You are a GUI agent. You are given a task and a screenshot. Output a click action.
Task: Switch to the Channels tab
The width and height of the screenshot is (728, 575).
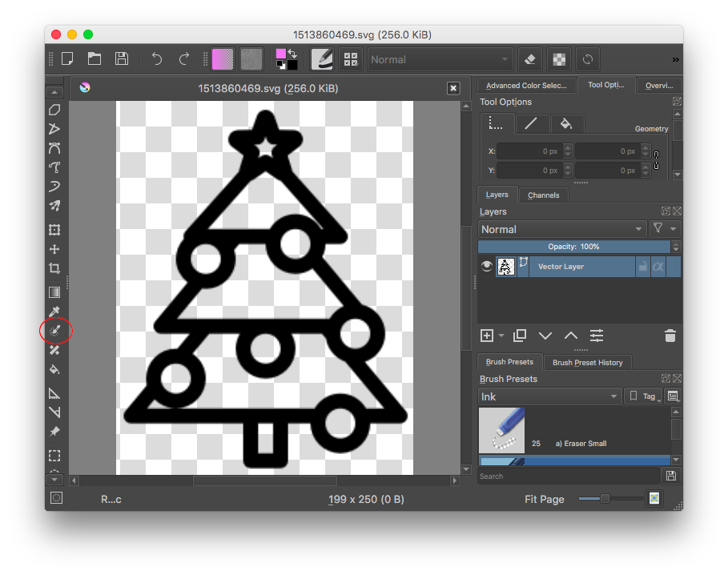[543, 195]
